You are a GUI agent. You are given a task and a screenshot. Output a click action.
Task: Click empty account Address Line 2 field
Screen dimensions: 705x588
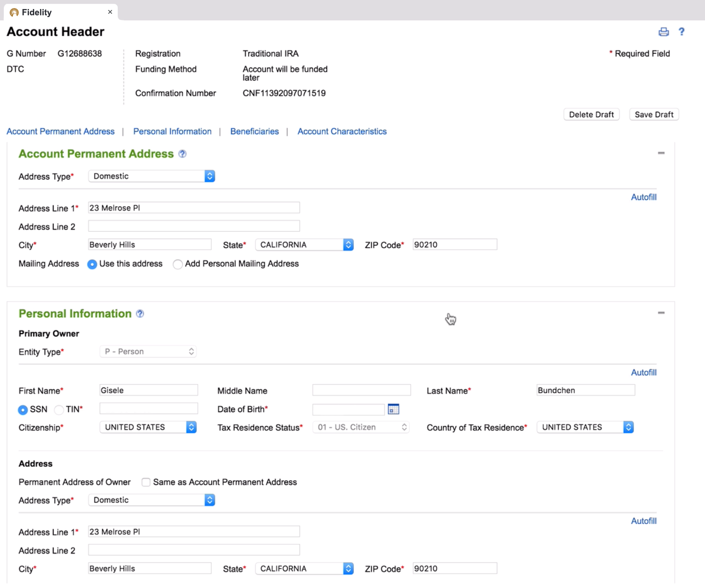click(x=194, y=226)
